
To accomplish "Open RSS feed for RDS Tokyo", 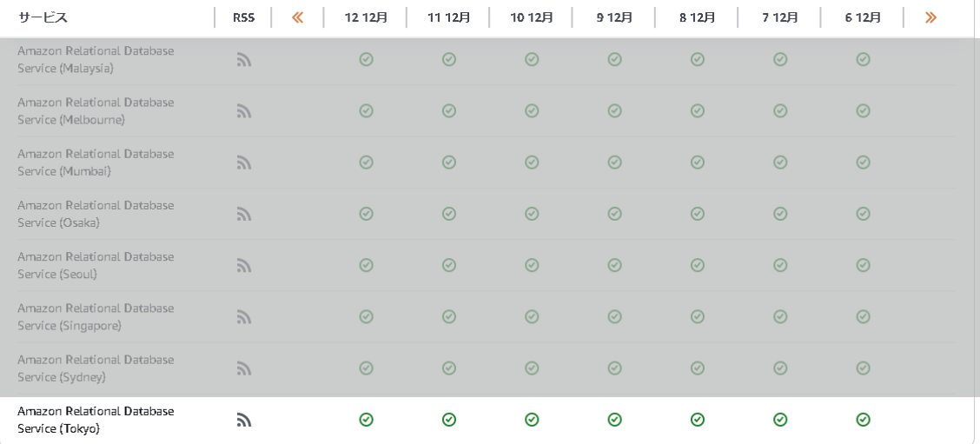I will pos(244,421).
